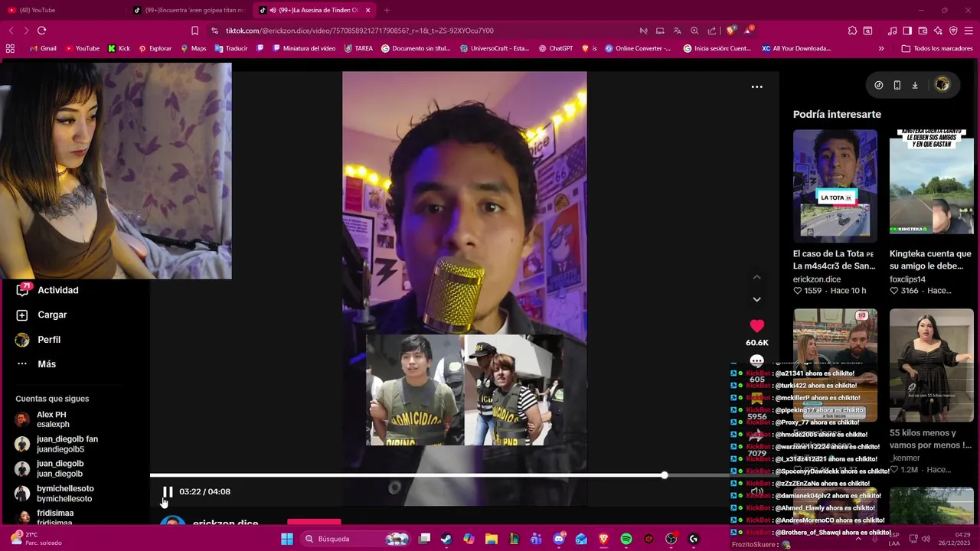Image resolution: width=980 pixels, height=551 pixels.
Task: Open ChatGPT bookmark
Action: point(556,48)
